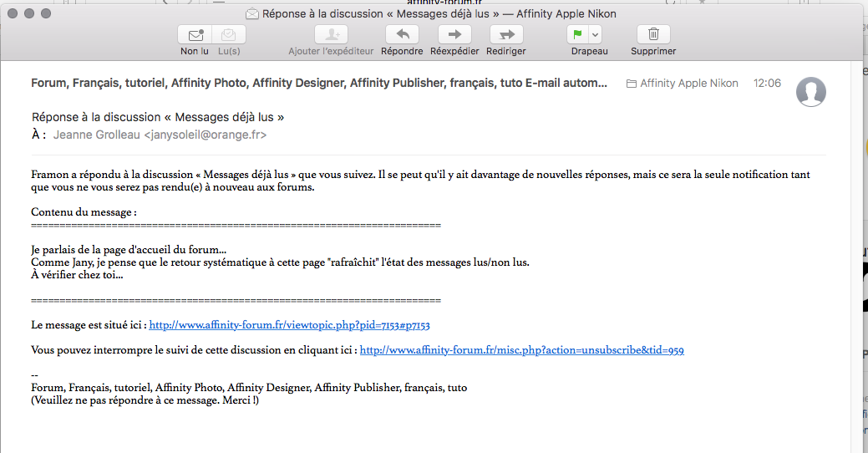
Task: Click recipient Jeanne Grolleau address
Action: click(x=160, y=135)
